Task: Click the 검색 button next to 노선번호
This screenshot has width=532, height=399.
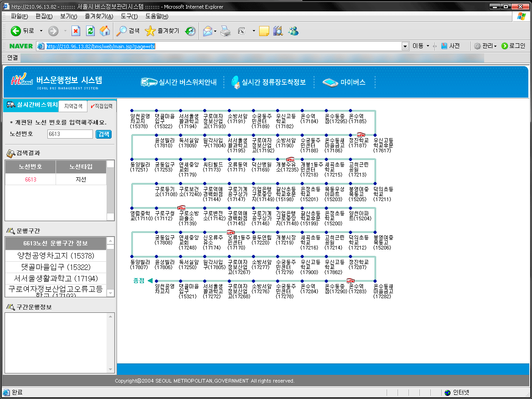Action: click(103, 134)
